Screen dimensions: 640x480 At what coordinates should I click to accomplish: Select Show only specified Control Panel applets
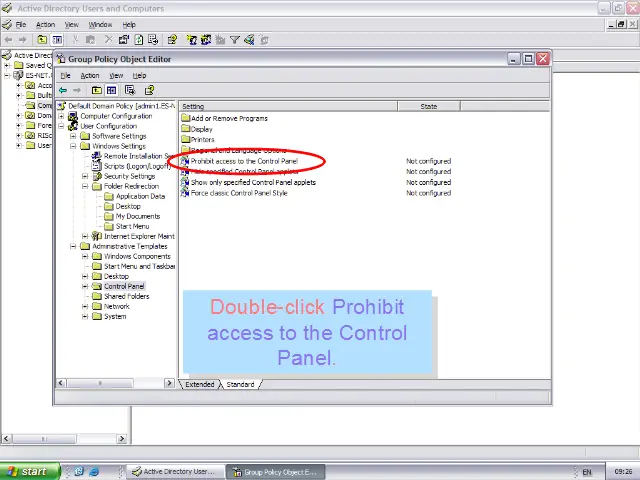pos(253,182)
